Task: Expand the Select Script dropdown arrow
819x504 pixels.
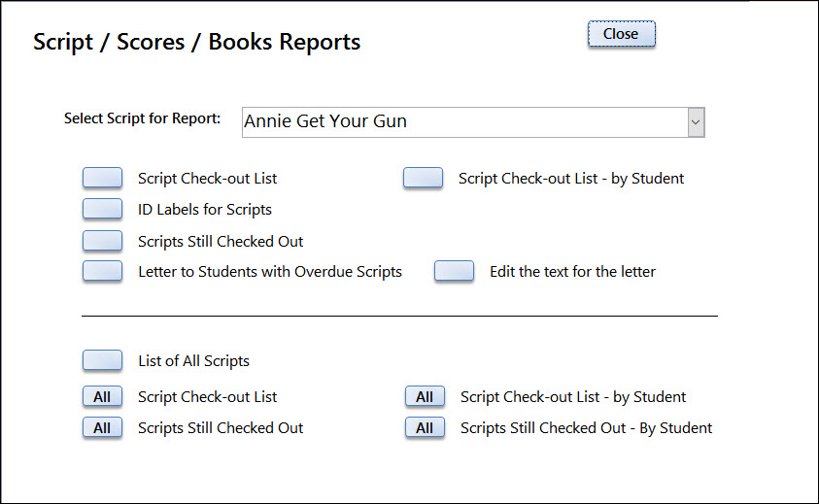Action: pyautogui.click(x=696, y=122)
